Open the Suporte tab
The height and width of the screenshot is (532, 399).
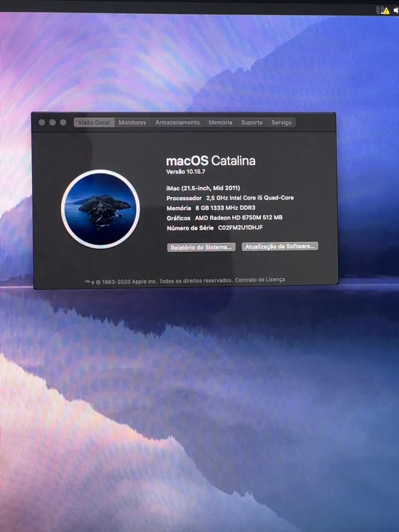[251, 122]
